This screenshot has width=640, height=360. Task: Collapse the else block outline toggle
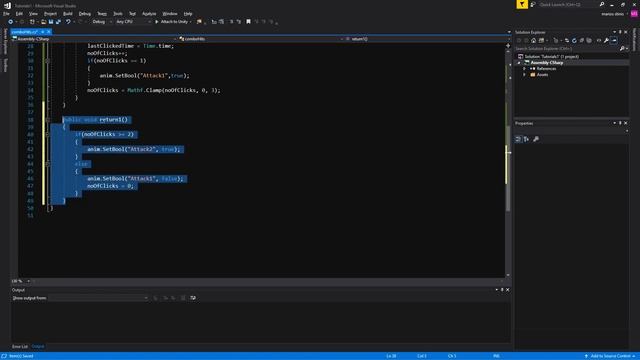click(x=48, y=164)
